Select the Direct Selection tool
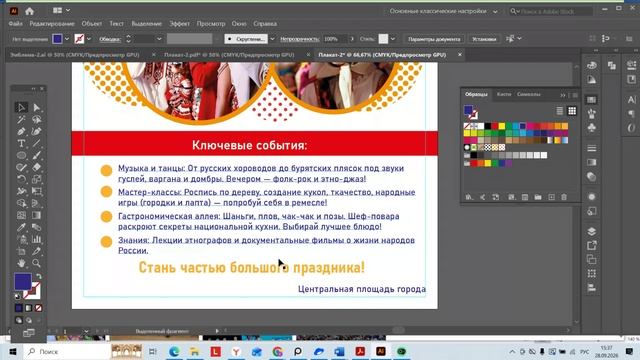The image size is (640, 360). [x=37, y=107]
